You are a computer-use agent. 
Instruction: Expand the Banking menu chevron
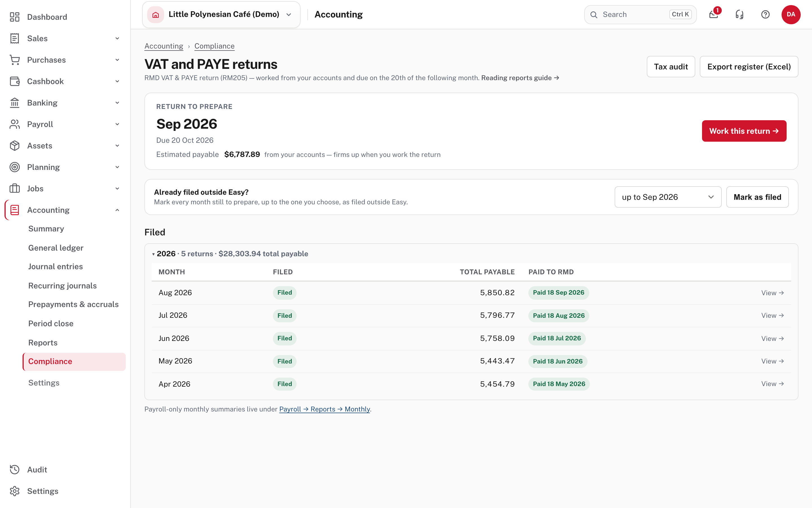(x=117, y=103)
